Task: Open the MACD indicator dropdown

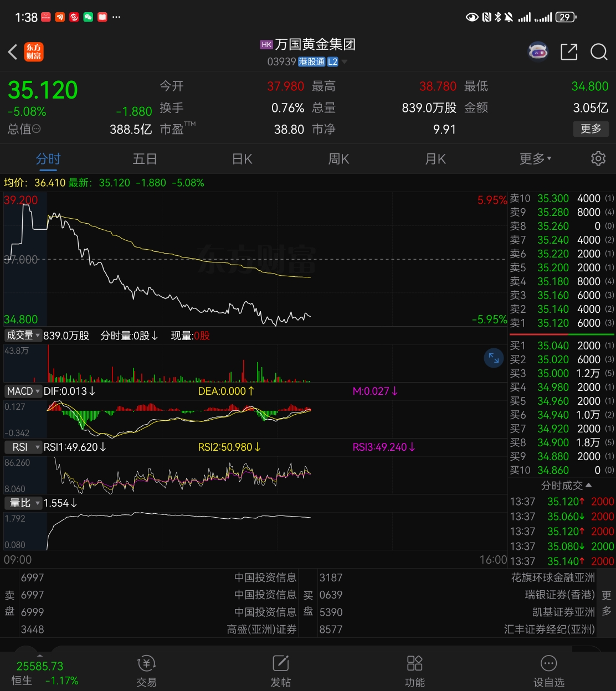Action: pos(23,391)
